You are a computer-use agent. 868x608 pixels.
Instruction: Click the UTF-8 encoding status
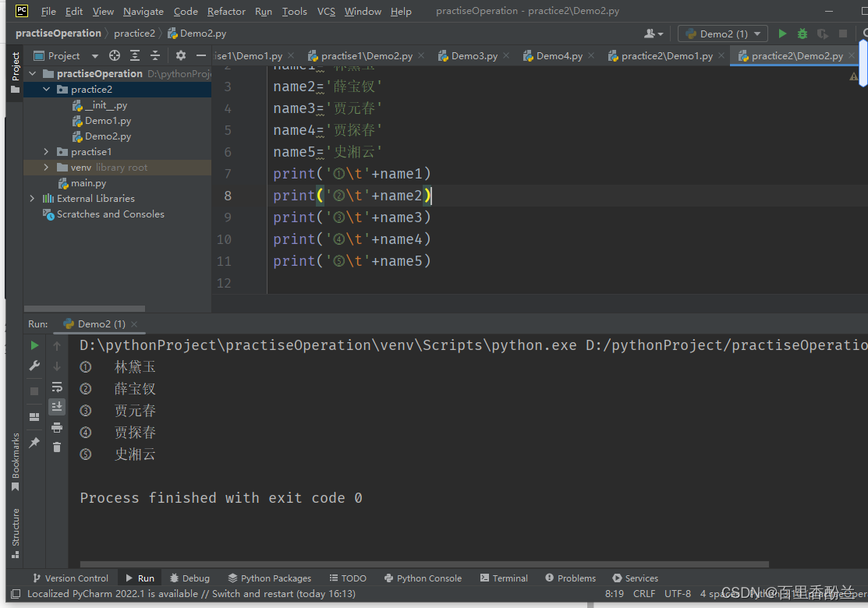click(x=678, y=594)
